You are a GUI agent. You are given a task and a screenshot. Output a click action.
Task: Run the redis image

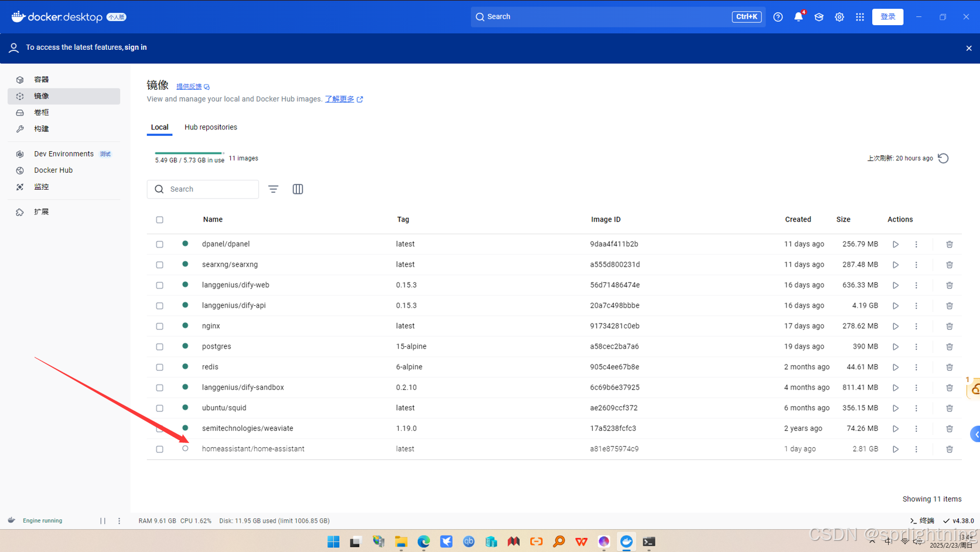[x=896, y=367]
